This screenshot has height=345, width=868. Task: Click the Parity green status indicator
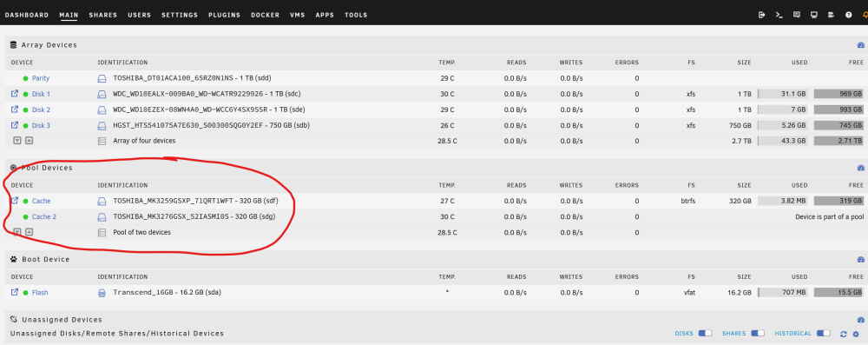click(x=25, y=78)
